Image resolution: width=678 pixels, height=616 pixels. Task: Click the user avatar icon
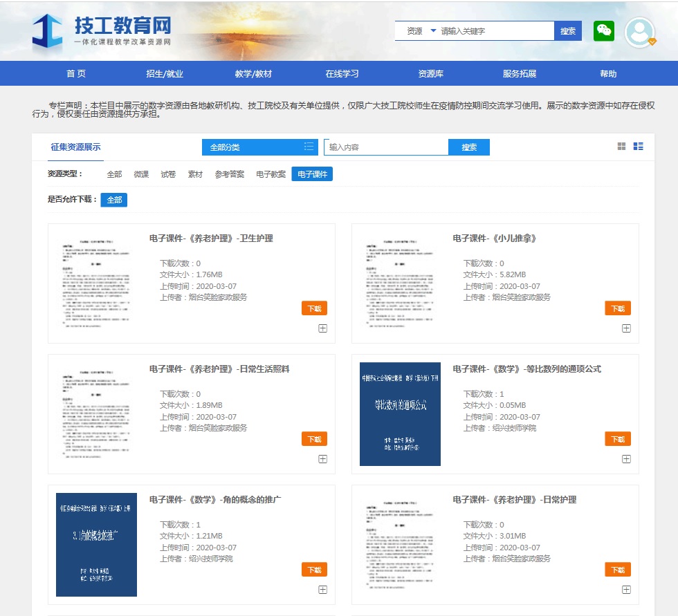641,30
